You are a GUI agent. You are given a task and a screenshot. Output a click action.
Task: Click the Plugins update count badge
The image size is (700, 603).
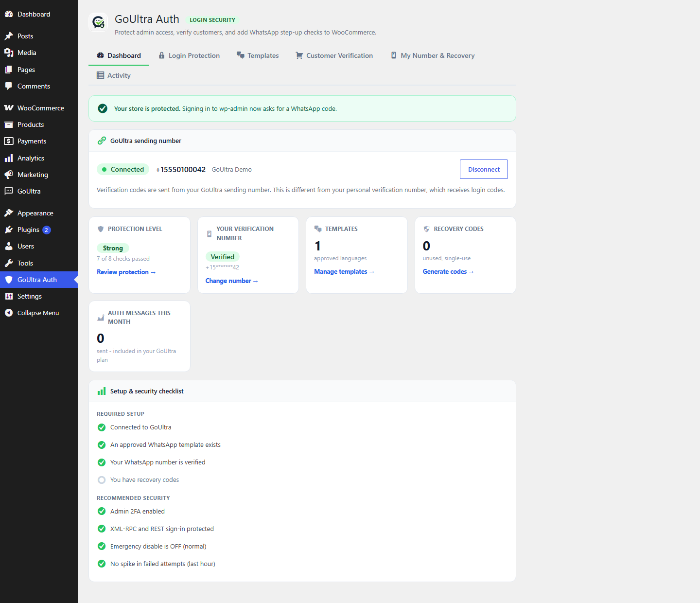click(47, 230)
